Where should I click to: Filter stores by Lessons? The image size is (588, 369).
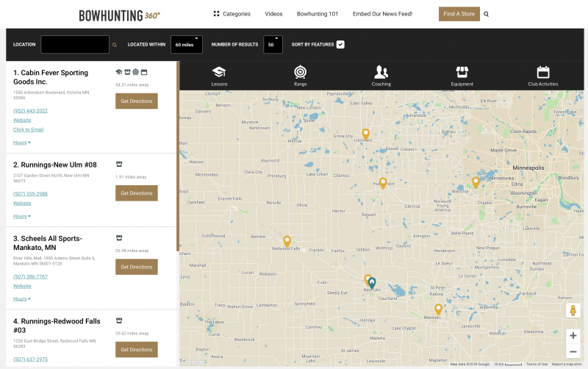coord(219,76)
